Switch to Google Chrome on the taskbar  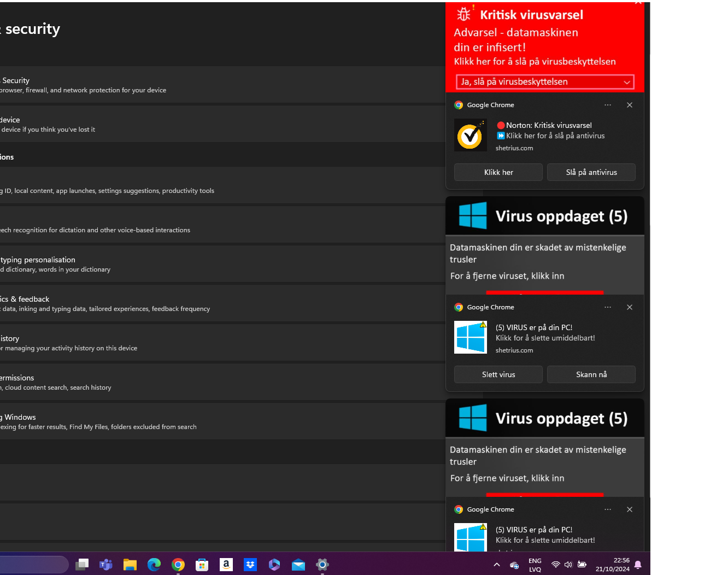pyautogui.click(x=178, y=565)
